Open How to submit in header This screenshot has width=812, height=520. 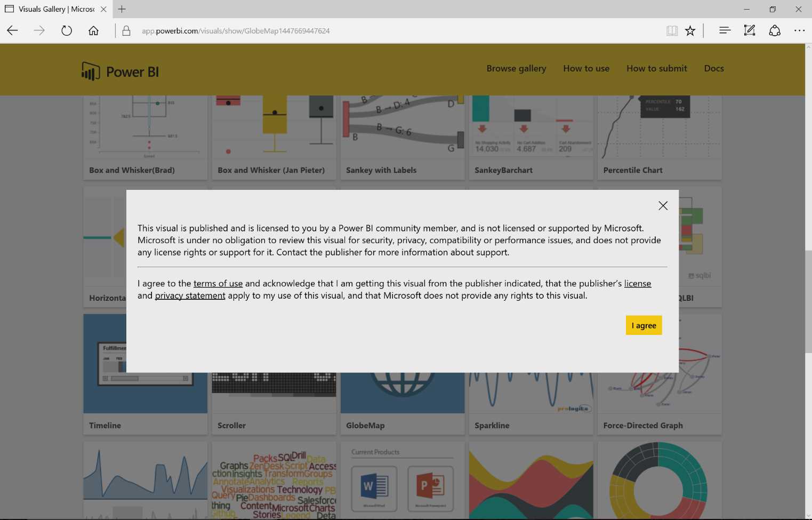(656, 68)
